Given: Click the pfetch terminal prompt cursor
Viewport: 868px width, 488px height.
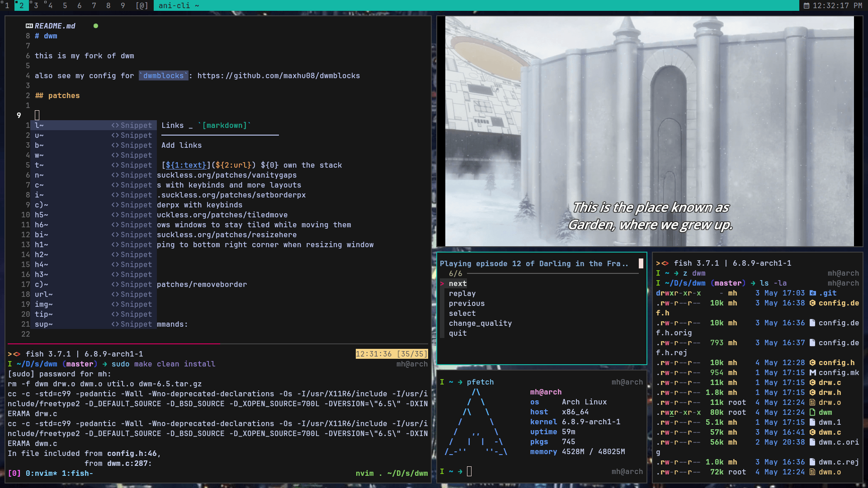Looking at the screenshot, I should [469, 471].
